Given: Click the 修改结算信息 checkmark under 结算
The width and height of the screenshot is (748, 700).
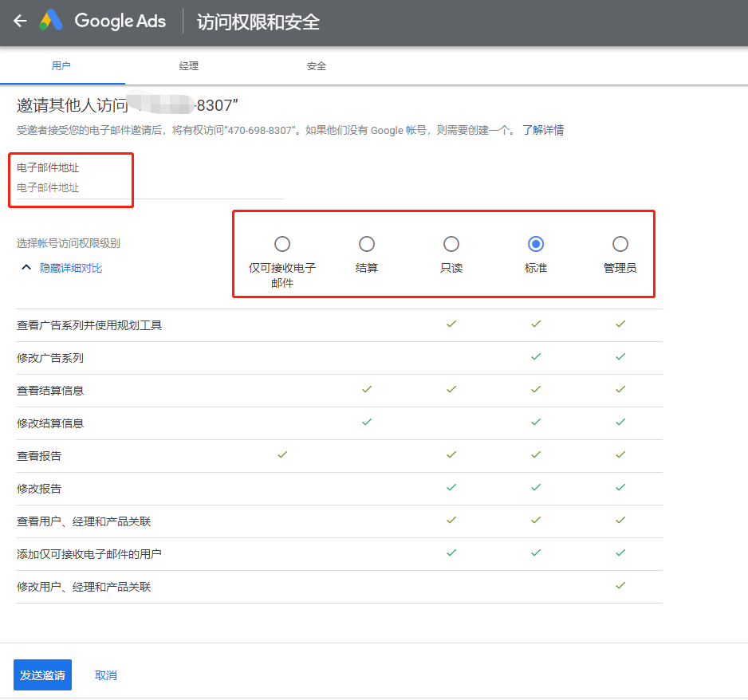Looking at the screenshot, I should (x=366, y=422).
